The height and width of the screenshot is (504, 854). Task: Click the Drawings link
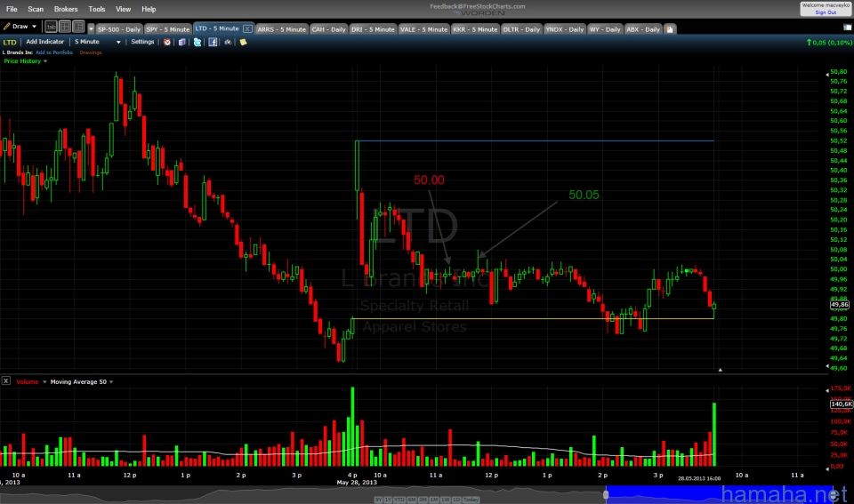[x=91, y=52]
